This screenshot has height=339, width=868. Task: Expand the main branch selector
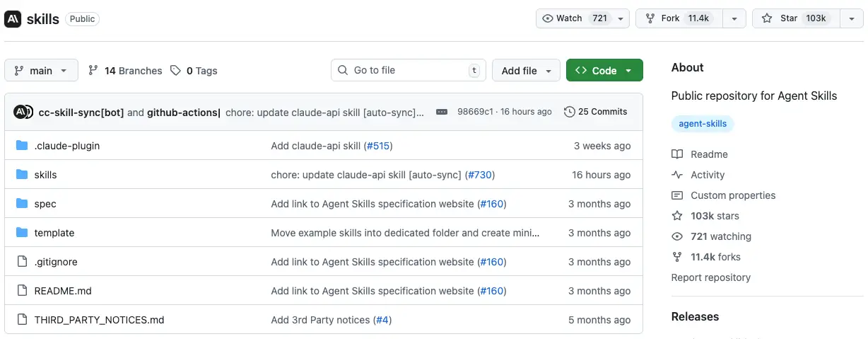pyautogui.click(x=41, y=71)
